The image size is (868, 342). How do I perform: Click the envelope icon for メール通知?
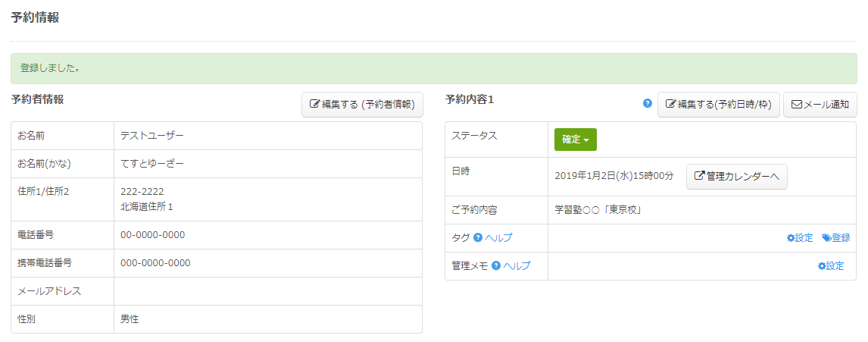[x=796, y=105]
